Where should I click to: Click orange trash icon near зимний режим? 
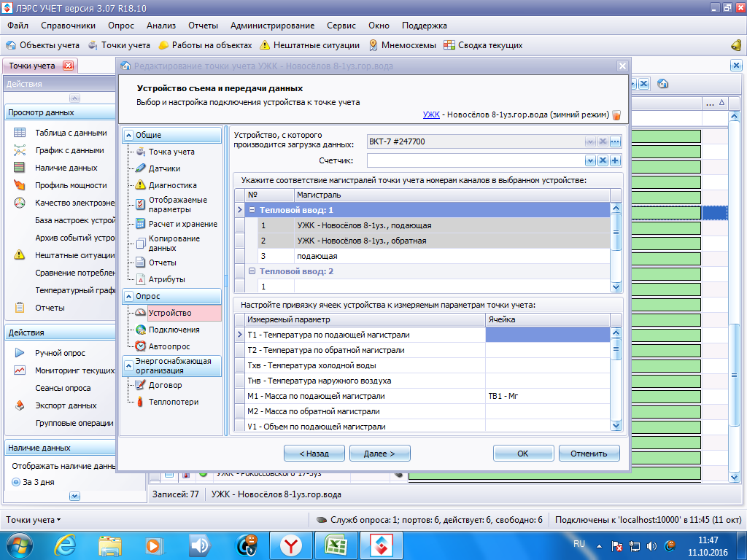coord(616,114)
